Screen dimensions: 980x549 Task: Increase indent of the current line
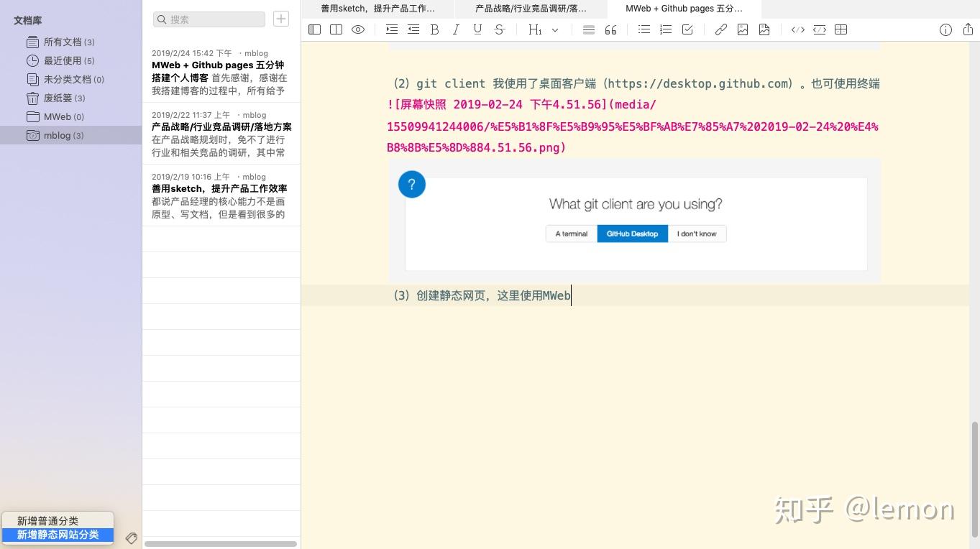(392, 29)
